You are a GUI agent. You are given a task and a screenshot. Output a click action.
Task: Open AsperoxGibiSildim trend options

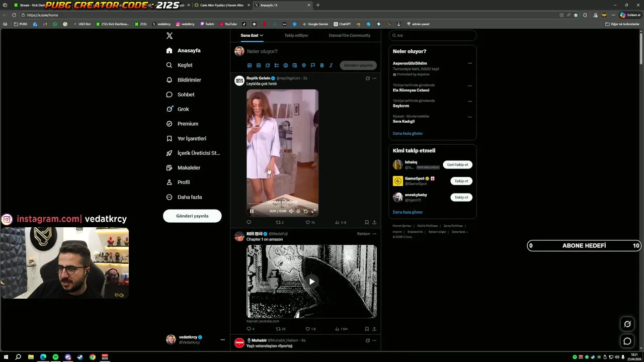[470, 63]
